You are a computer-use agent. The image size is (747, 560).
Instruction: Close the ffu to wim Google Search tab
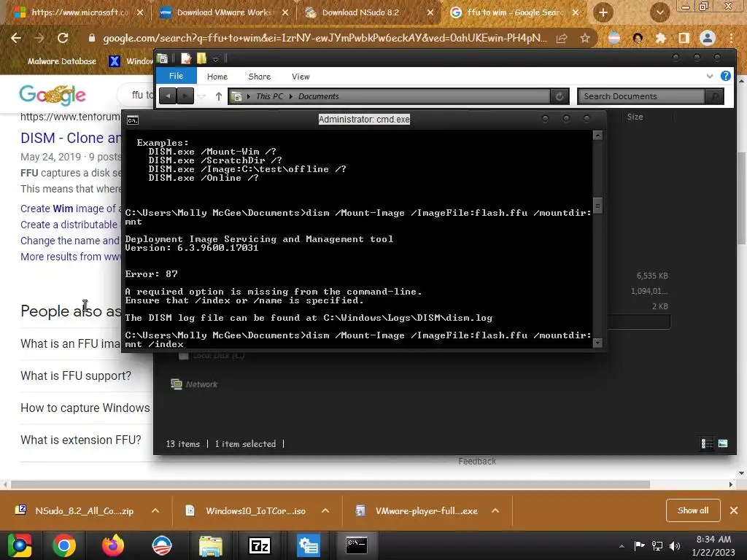click(576, 12)
